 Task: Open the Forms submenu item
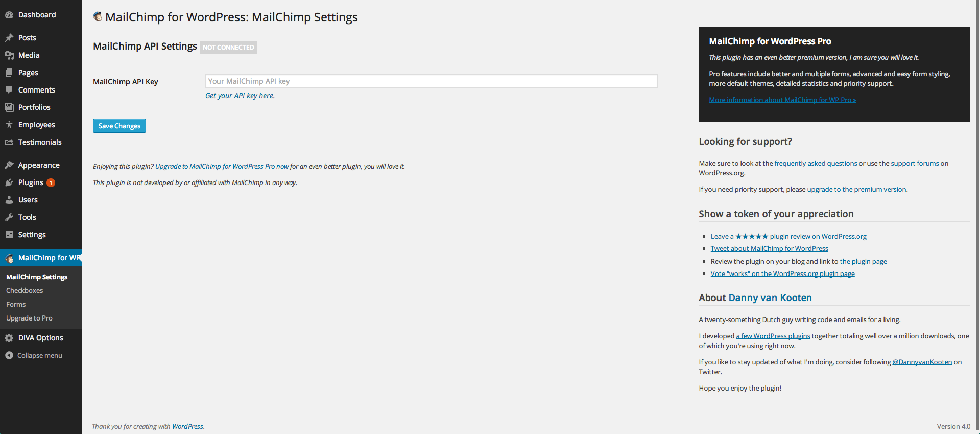click(x=16, y=304)
